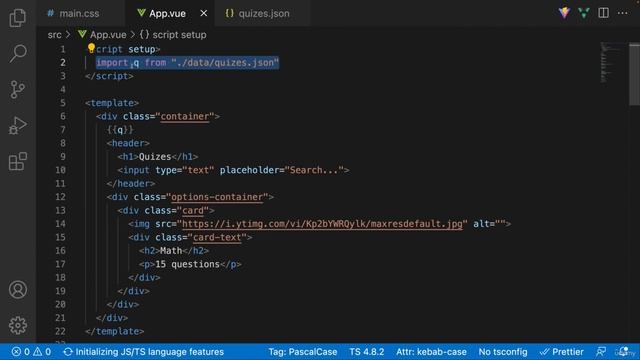
Task: Click the No tsconfig status item
Action: (x=503, y=352)
